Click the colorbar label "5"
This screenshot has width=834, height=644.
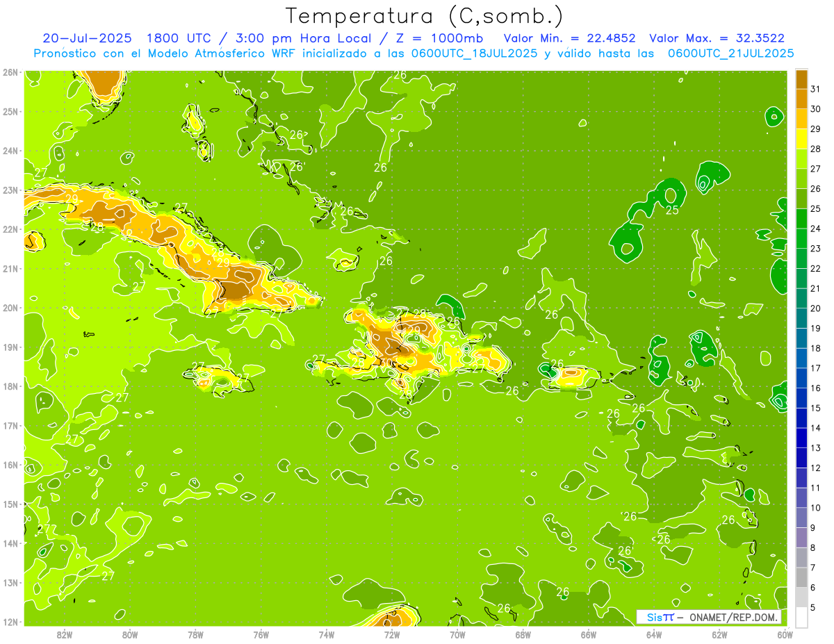pyautogui.click(x=813, y=607)
